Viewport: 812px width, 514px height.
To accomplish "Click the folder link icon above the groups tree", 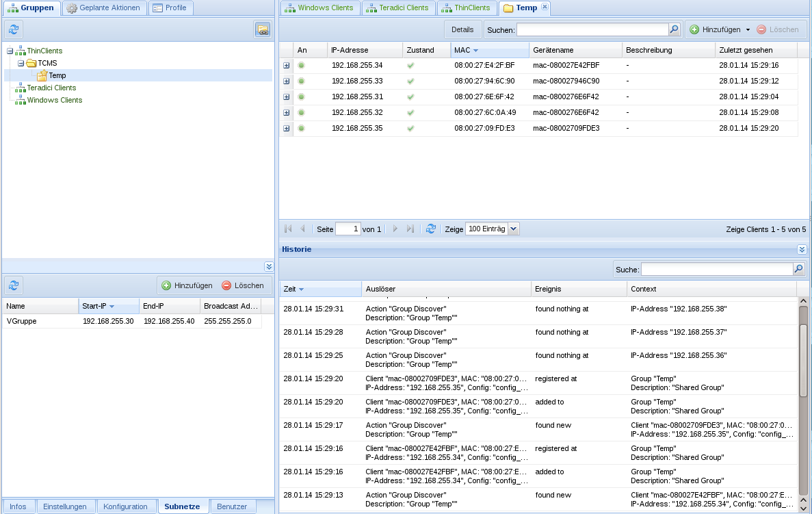I will (262, 29).
